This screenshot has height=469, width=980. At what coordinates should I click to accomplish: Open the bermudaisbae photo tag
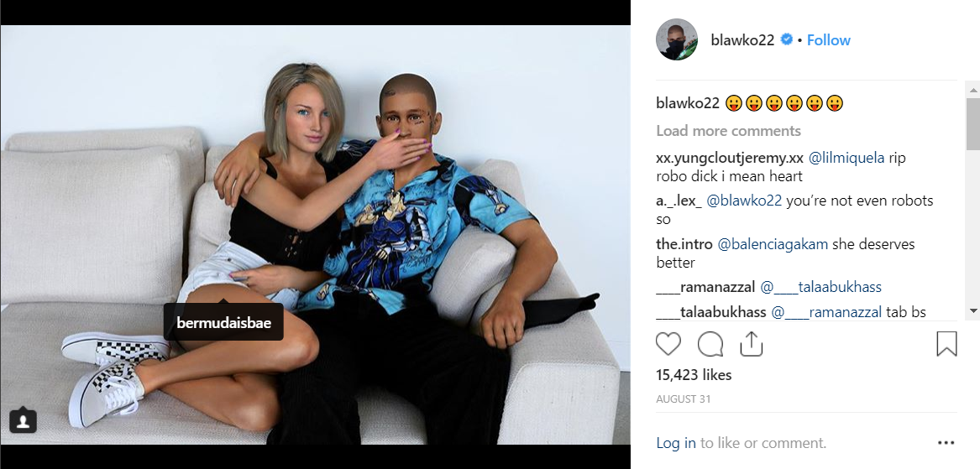coord(223,323)
